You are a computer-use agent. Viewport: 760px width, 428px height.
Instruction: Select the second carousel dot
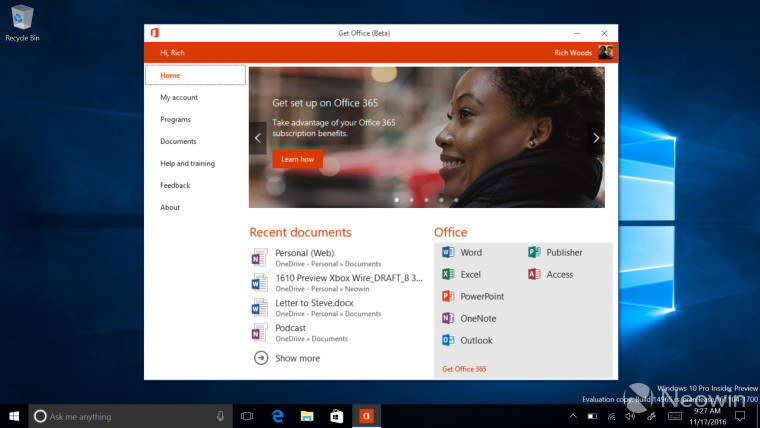pyautogui.click(x=412, y=200)
